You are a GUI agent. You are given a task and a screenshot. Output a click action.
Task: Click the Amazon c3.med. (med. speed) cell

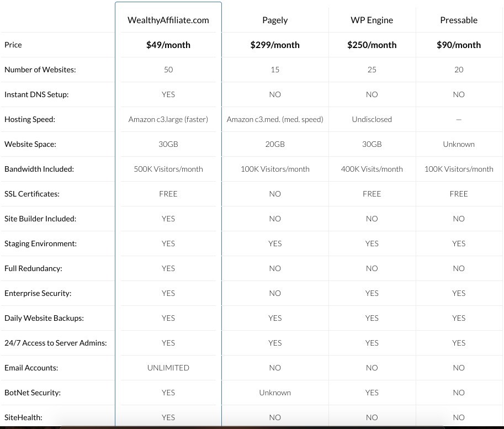coord(275,119)
